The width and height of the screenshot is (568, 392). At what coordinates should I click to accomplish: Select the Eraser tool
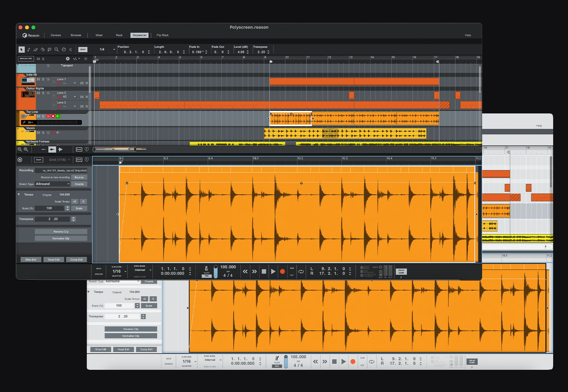click(x=35, y=49)
